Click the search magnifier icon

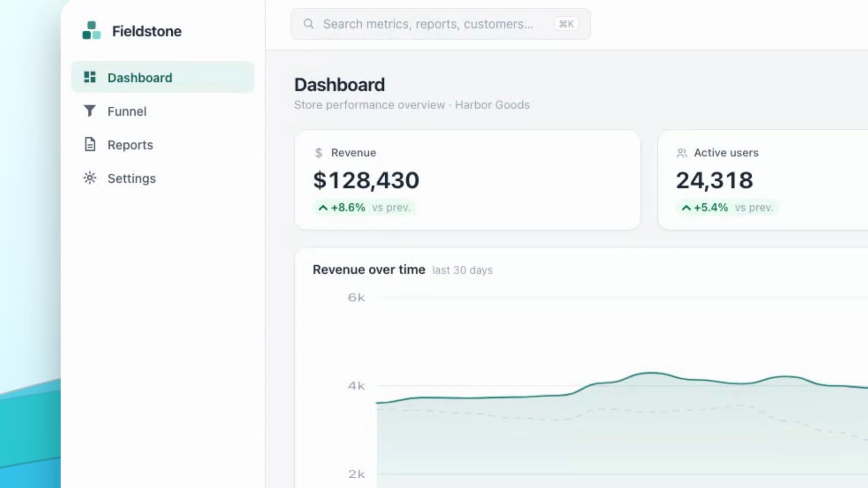point(309,23)
